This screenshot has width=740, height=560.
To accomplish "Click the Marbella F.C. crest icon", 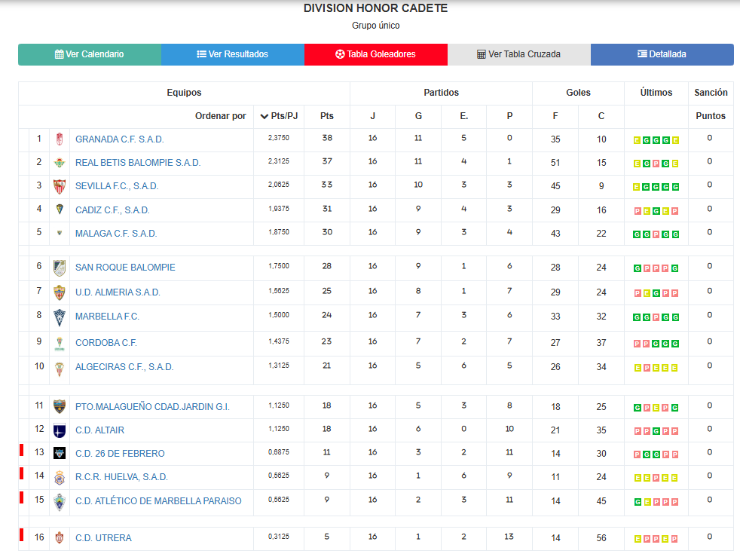I will 60,318.
